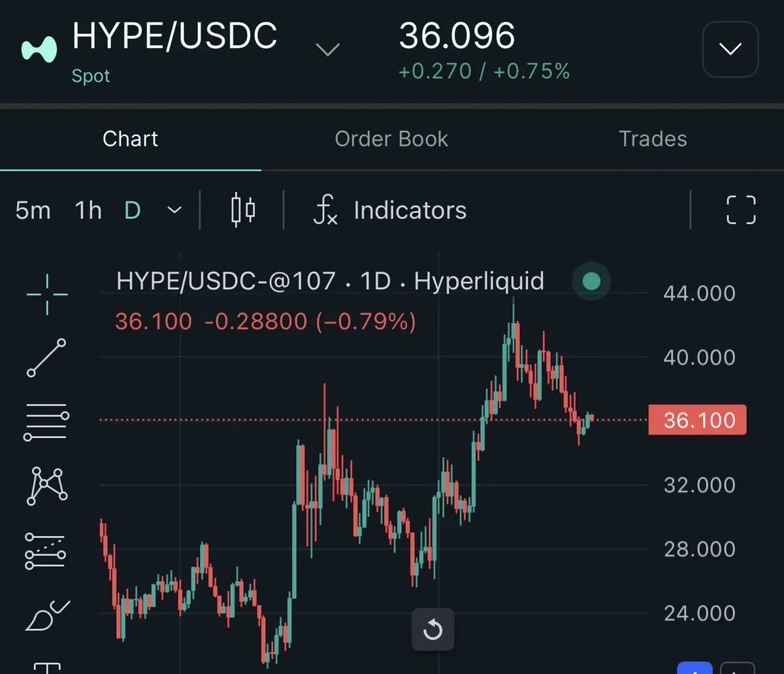
Task: Click the +0.270 / +0.75% change text
Action: click(x=484, y=71)
